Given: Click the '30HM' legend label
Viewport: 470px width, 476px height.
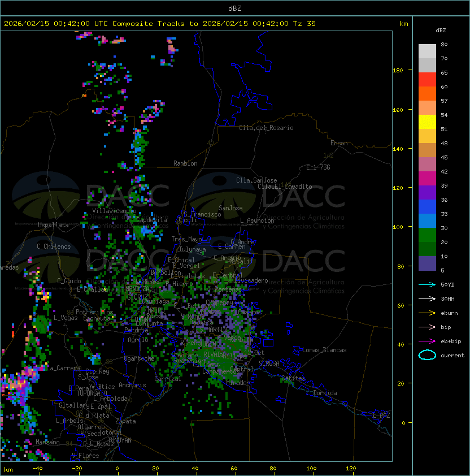Looking at the screenshot, I should 447,298.
